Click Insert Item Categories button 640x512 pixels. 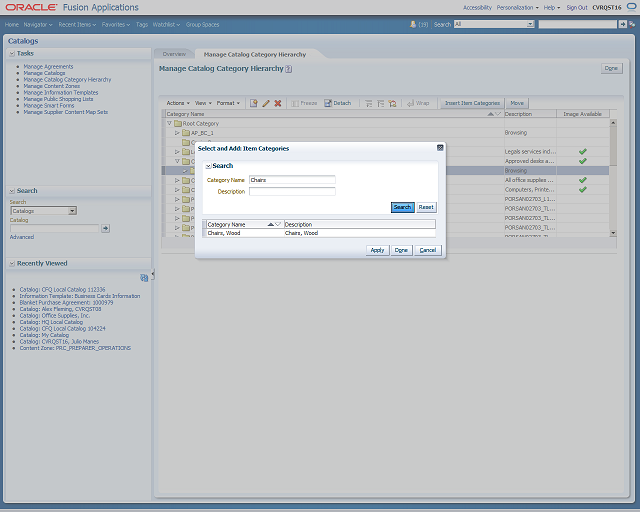click(x=472, y=103)
